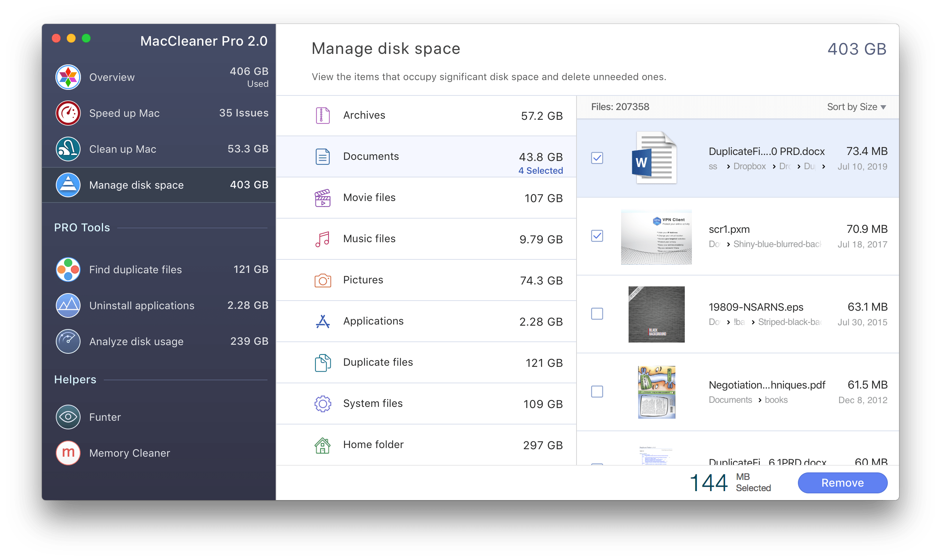Open the Funter helper
941x560 pixels.
[159, 417]
